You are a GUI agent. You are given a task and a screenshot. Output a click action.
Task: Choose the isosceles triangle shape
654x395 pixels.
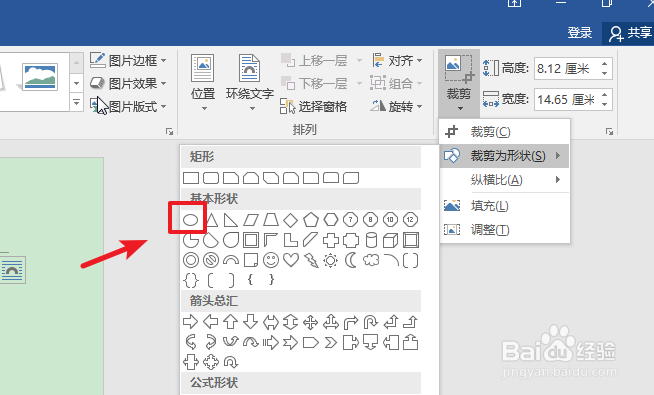211,219
